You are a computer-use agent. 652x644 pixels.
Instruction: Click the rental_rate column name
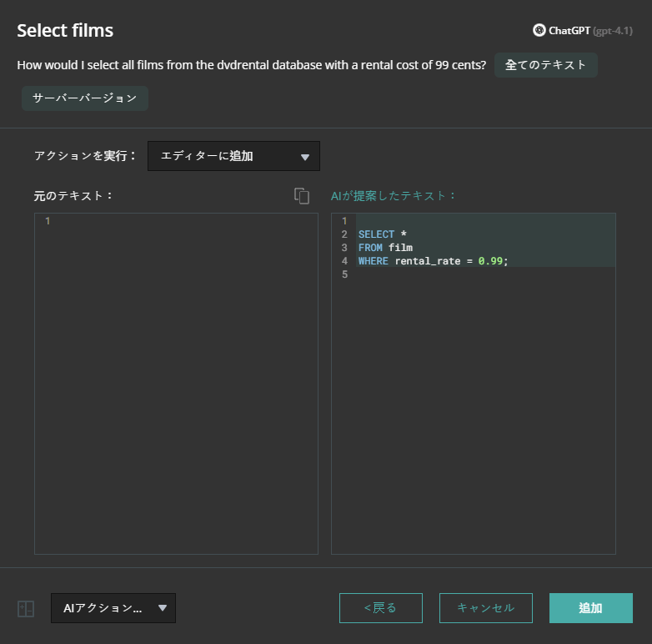(x=428, y=261)
